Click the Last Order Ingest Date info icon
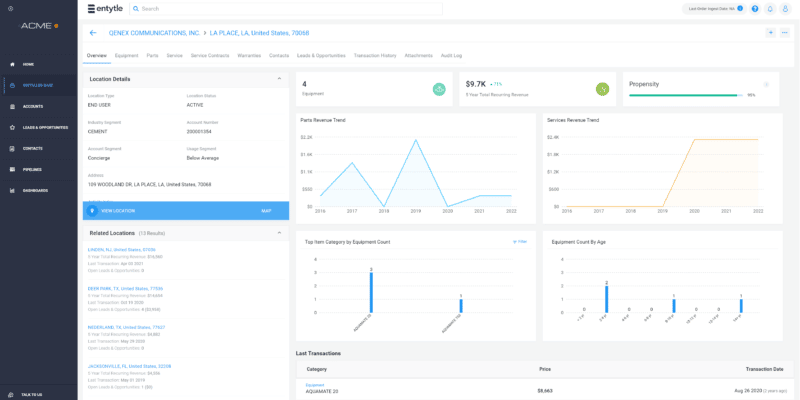 (x=740, y=9)
